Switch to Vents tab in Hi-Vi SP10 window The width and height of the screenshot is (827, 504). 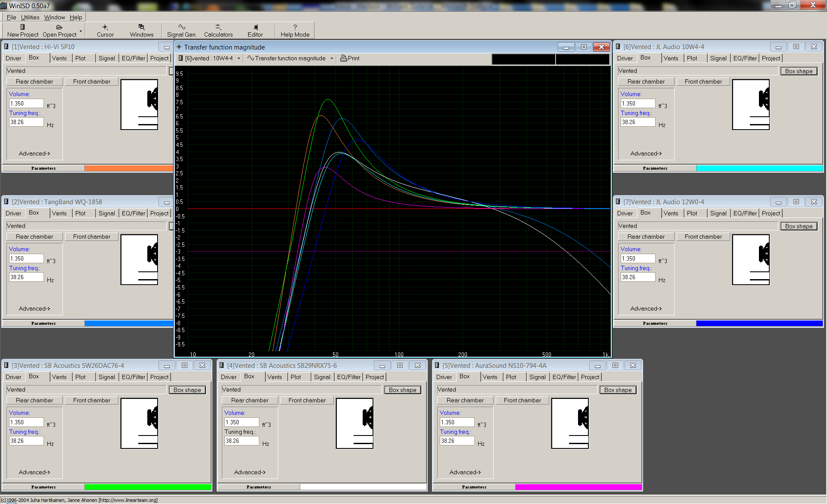point(59,58)
